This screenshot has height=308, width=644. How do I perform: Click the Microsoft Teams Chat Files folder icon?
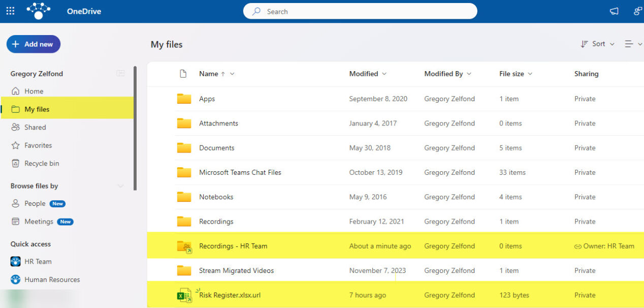point(184,172)
